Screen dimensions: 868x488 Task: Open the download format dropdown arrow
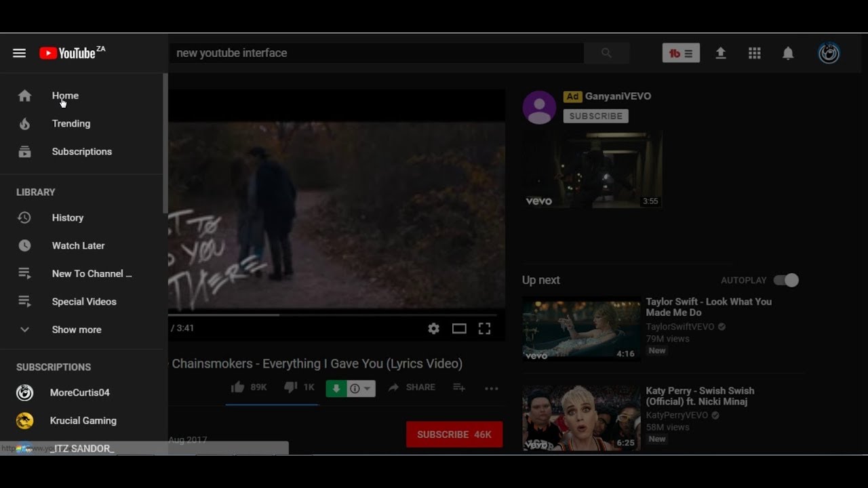point(368,388)
